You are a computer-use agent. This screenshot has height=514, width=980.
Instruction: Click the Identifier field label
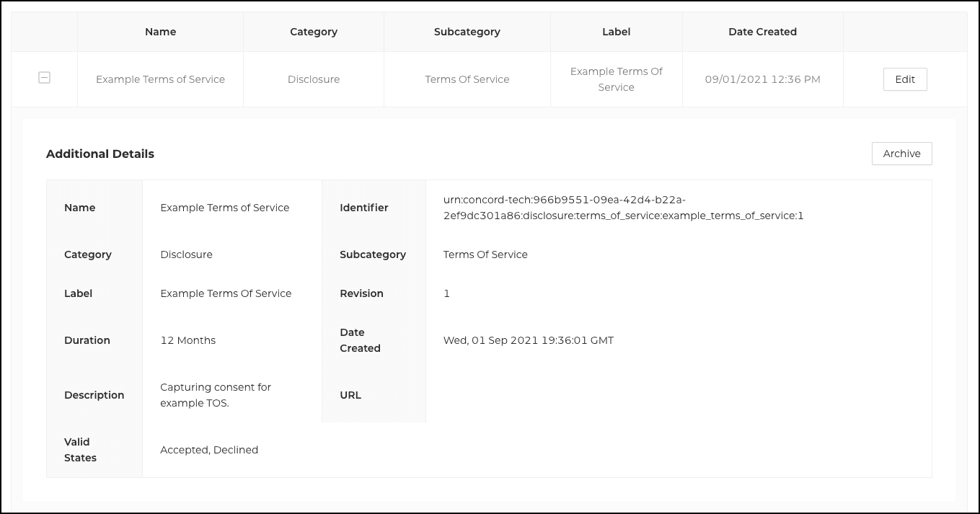pos(364,208)
